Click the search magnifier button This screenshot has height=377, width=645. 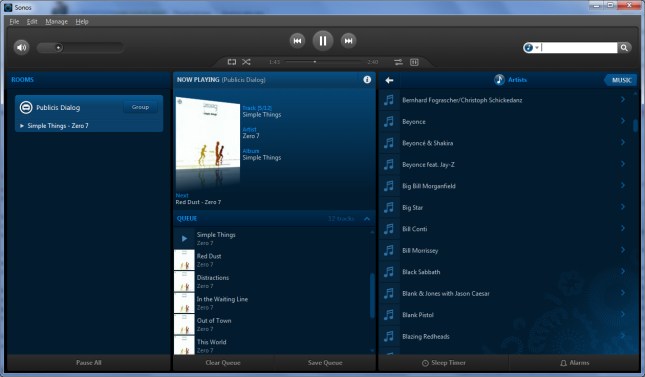coord(624,47)
